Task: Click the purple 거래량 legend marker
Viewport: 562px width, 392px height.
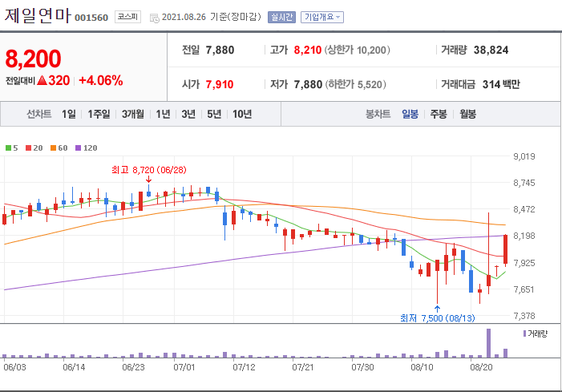Action: [524, 333]
